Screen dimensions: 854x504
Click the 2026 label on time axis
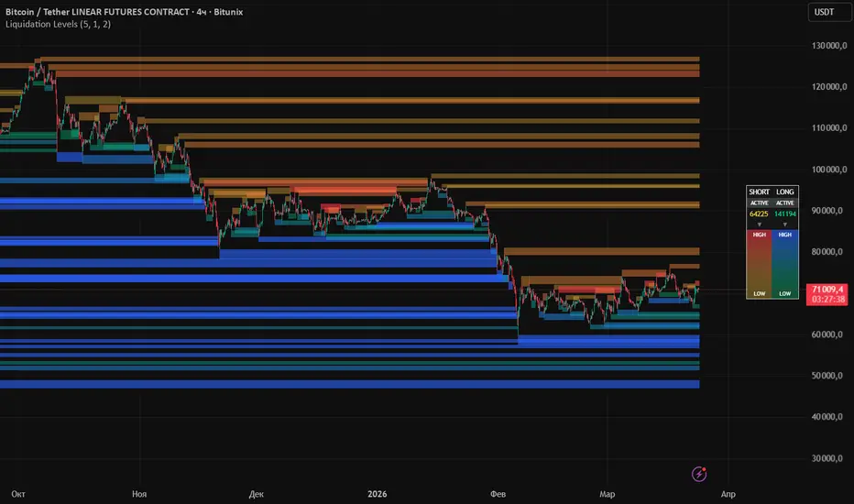(377, 494)
